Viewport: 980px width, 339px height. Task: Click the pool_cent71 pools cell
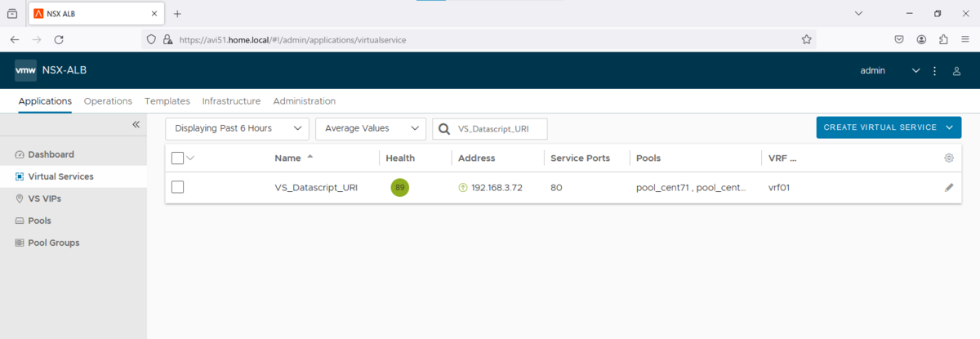point(691,187)
